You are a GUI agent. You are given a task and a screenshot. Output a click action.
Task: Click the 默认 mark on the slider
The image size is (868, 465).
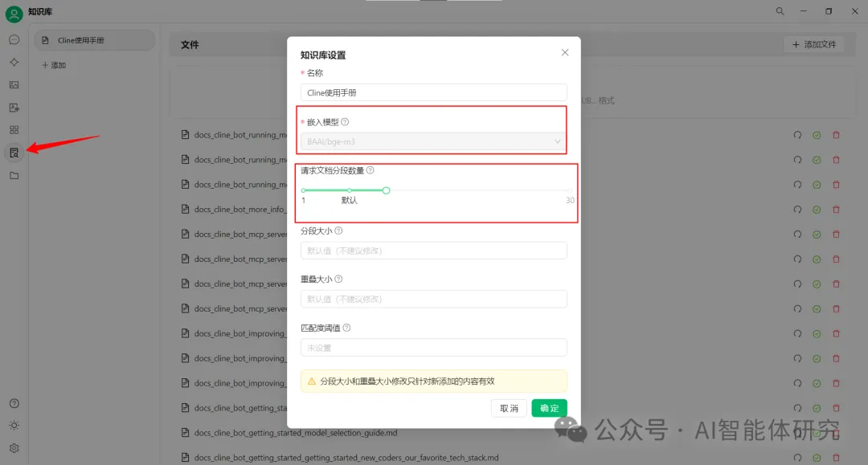pos(350,200)
